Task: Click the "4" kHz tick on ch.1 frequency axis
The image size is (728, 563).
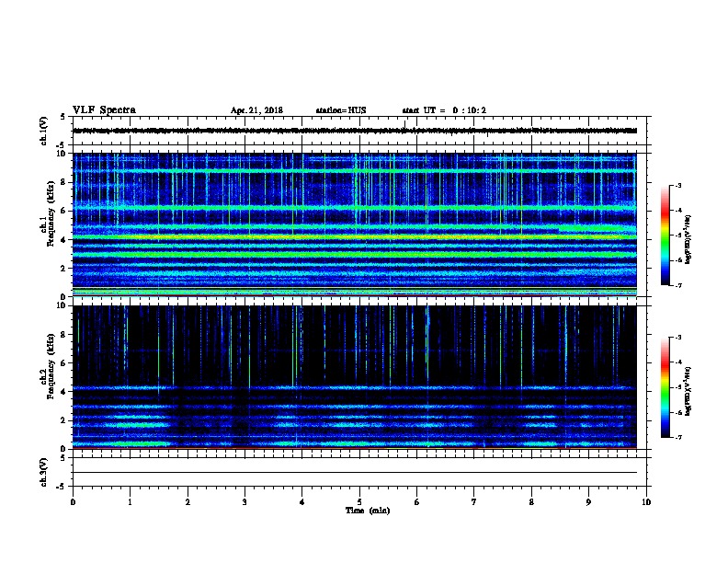Action: coord(63,240)
